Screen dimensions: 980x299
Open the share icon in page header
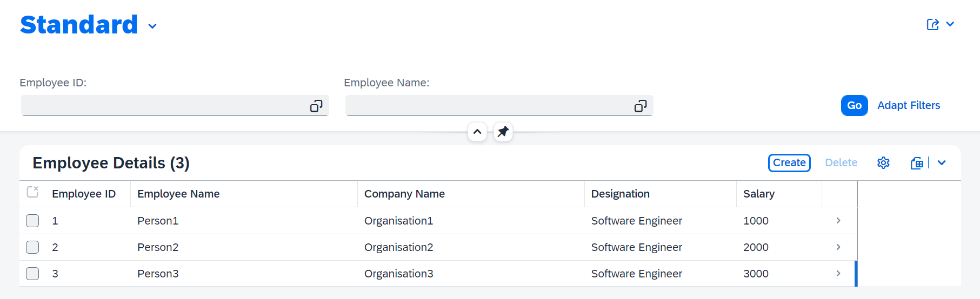pyautogui.click(x=933, y=25)
